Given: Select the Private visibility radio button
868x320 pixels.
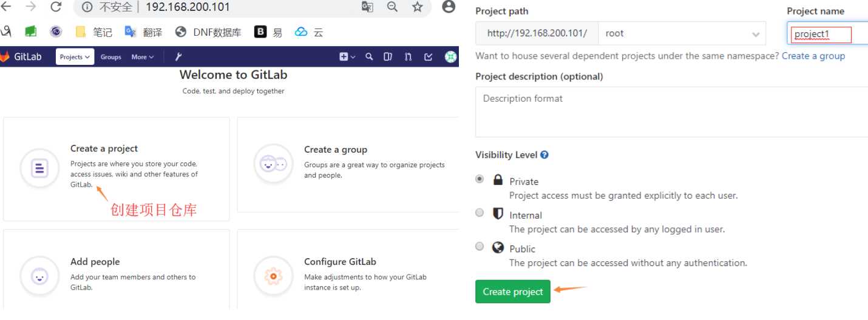Looking at the screenshot, I should click(x=480, y=179).
